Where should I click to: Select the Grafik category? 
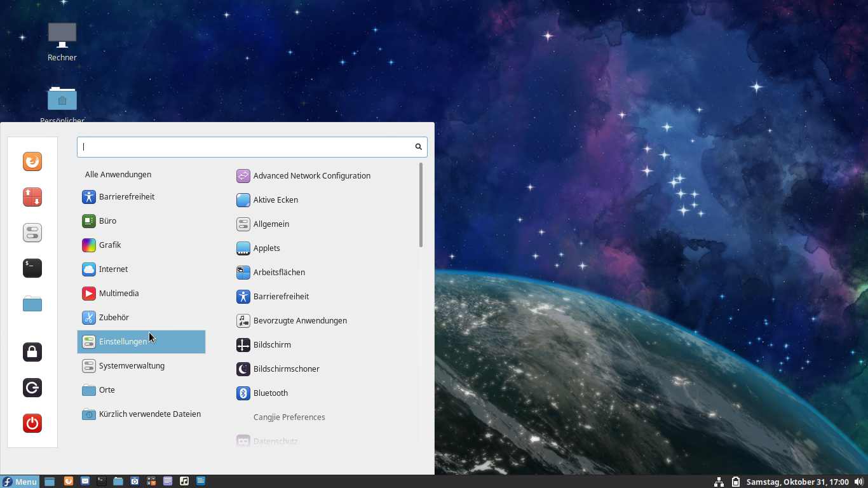click(141, 245)
